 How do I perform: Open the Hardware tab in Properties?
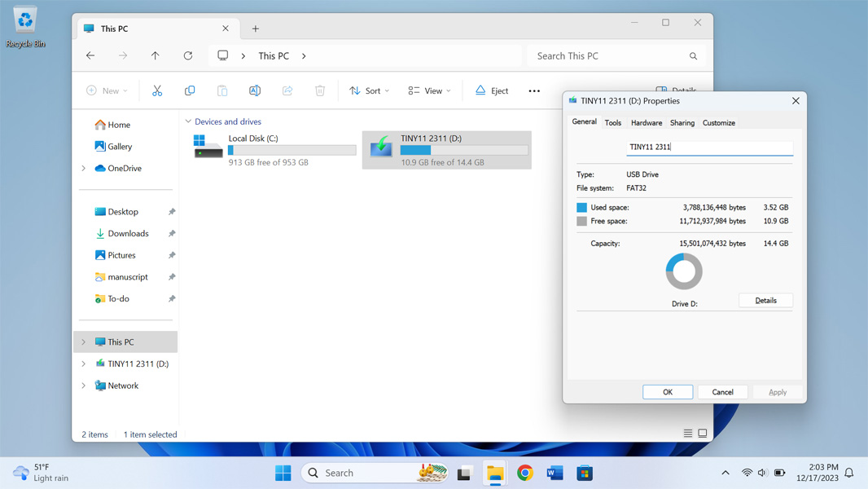pos(647,123)
